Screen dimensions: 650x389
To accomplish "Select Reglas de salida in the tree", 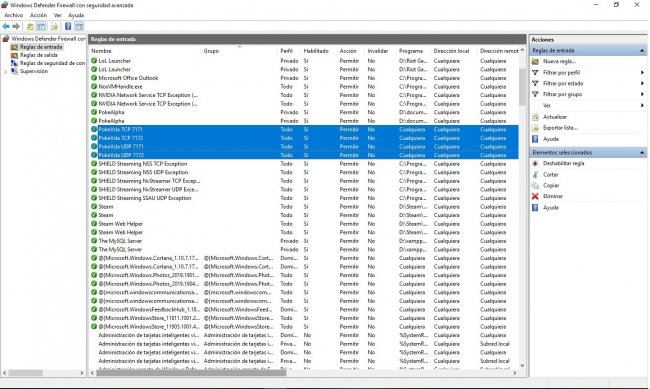I will pos(39,55).
